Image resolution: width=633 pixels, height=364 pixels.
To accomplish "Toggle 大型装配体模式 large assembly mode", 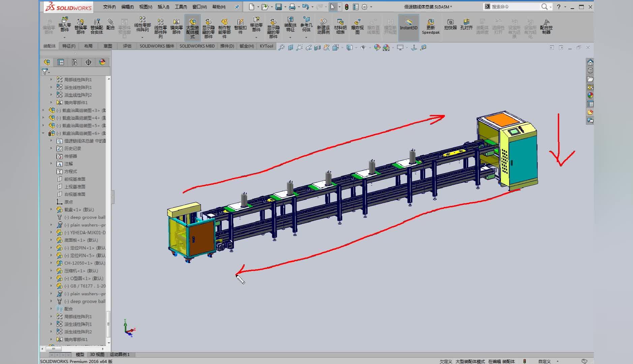I will (x=192, y=28).
